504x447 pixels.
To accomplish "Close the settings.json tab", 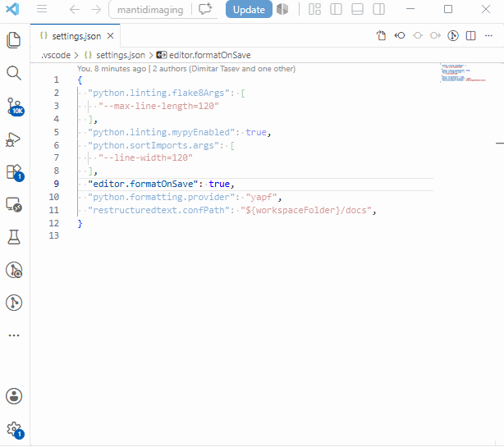I will pyautogui.click(x=110, y=35).
